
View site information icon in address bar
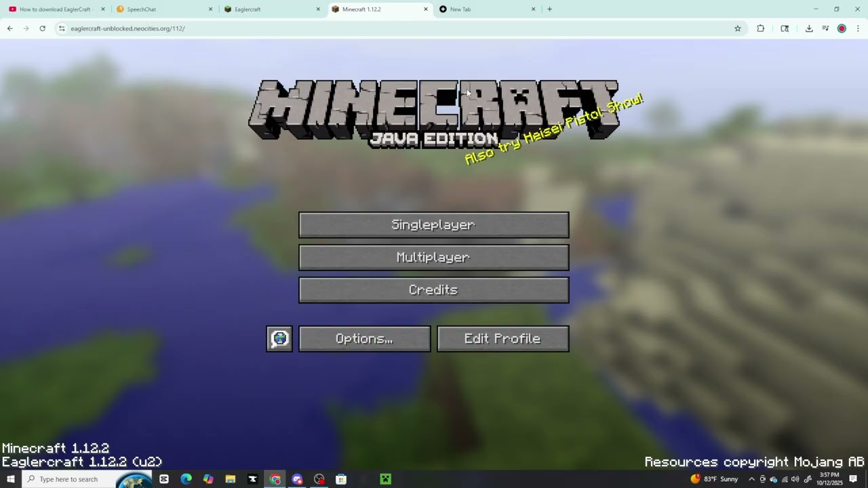click(62, 28)
